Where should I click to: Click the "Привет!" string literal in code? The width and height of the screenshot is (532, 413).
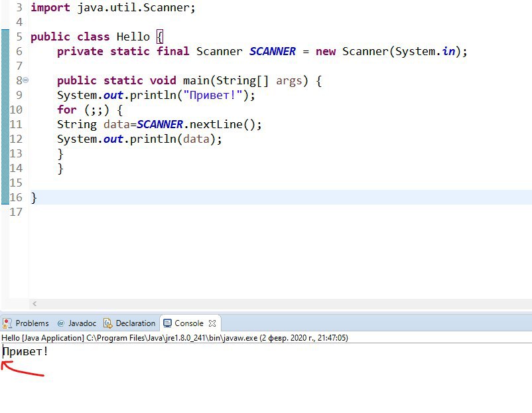[213, 95]
